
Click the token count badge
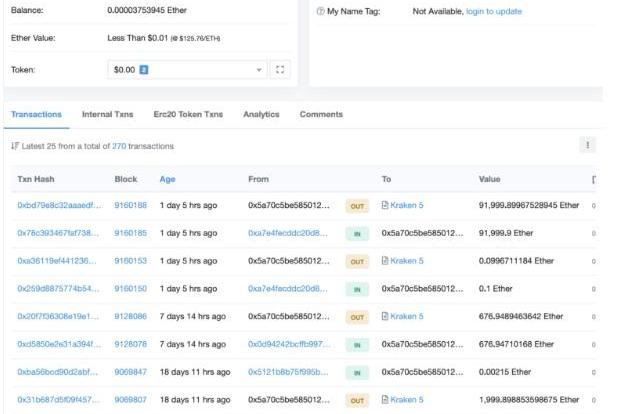(143, 70)
